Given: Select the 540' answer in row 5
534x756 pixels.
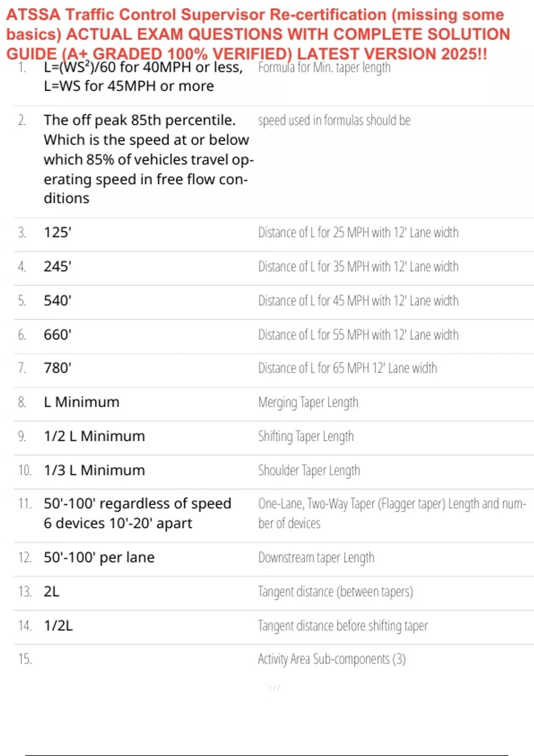Looking at the screenshot, I should (57, 301).
